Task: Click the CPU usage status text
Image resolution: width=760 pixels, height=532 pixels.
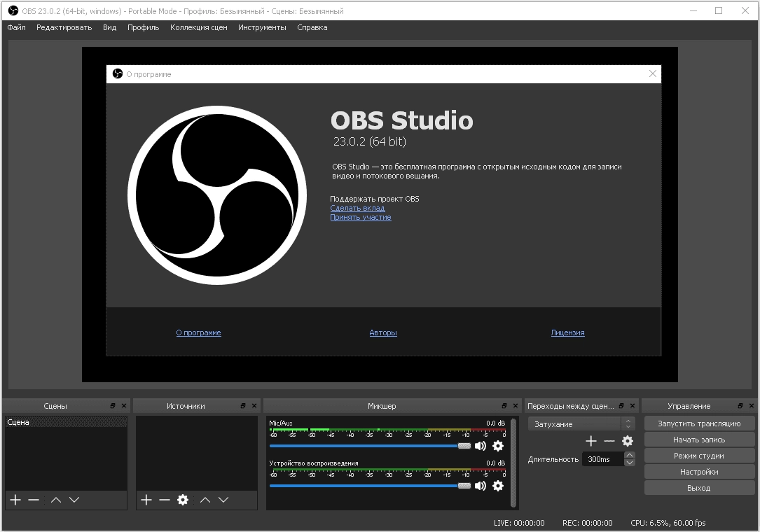Action: [x=668, y=523]
